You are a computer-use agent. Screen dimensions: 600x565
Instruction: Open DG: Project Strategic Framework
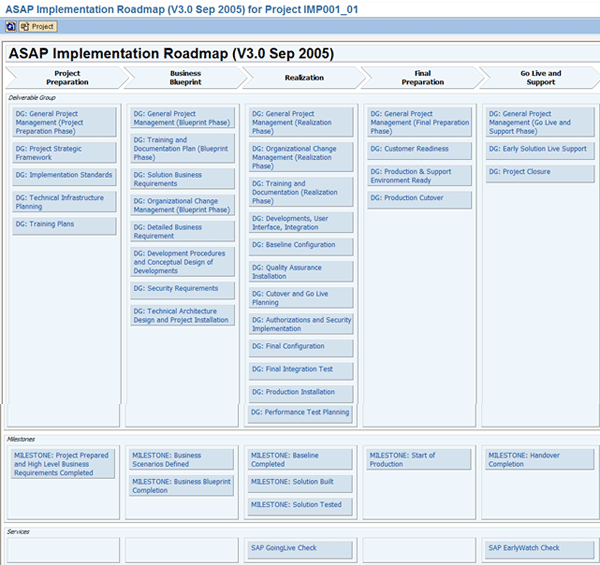click(x=64, y=153)
